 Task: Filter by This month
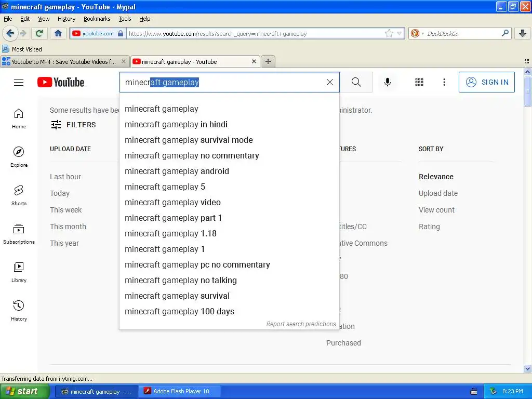68,227
